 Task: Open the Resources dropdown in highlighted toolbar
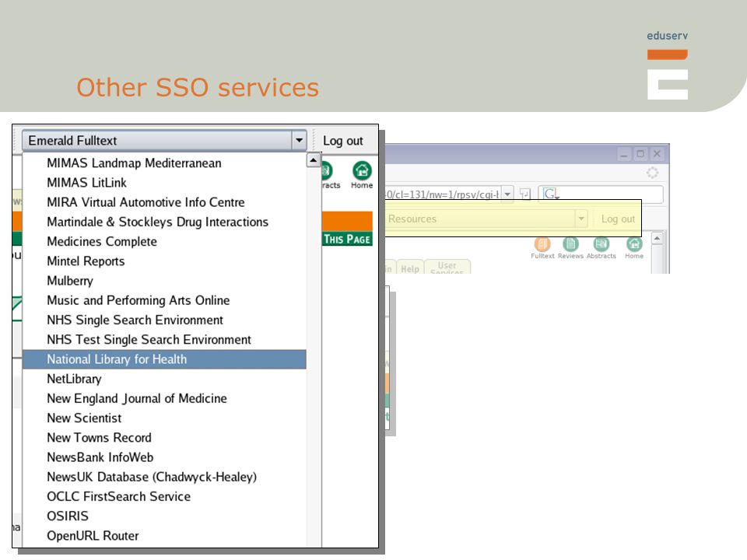point(581,219)
